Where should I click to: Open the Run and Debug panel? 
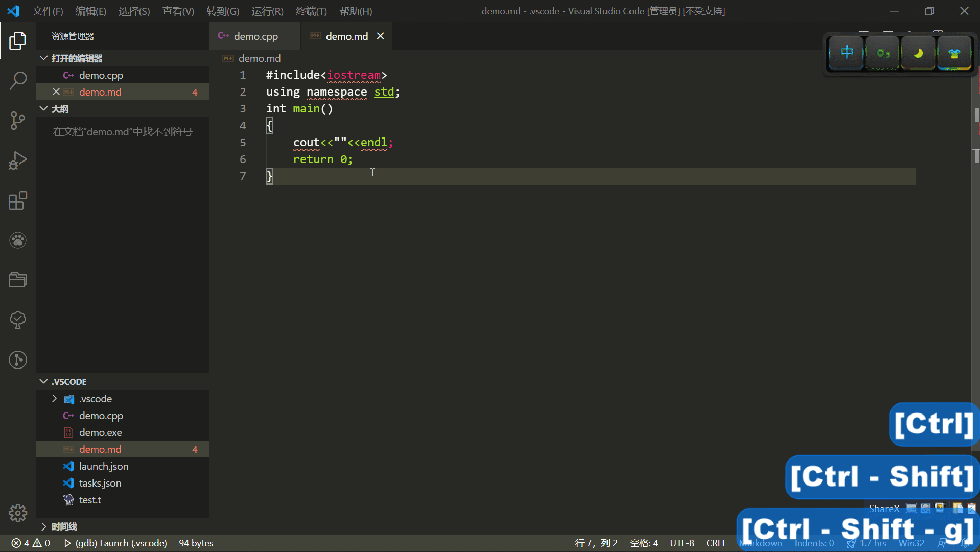click(x=18, y=160)
